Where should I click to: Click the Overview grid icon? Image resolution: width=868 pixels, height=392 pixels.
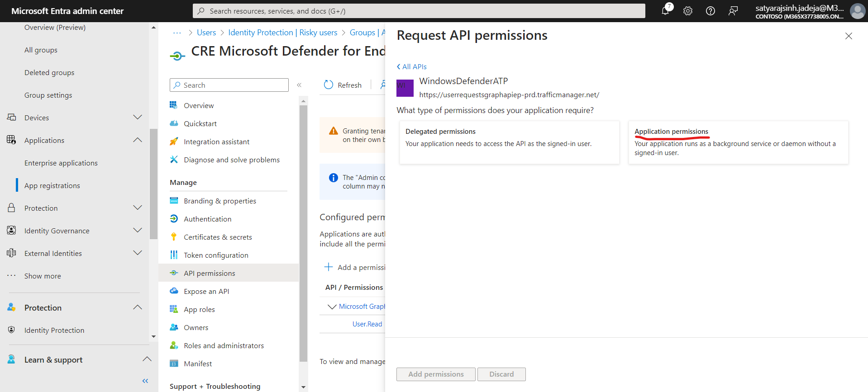click(174, 105)
